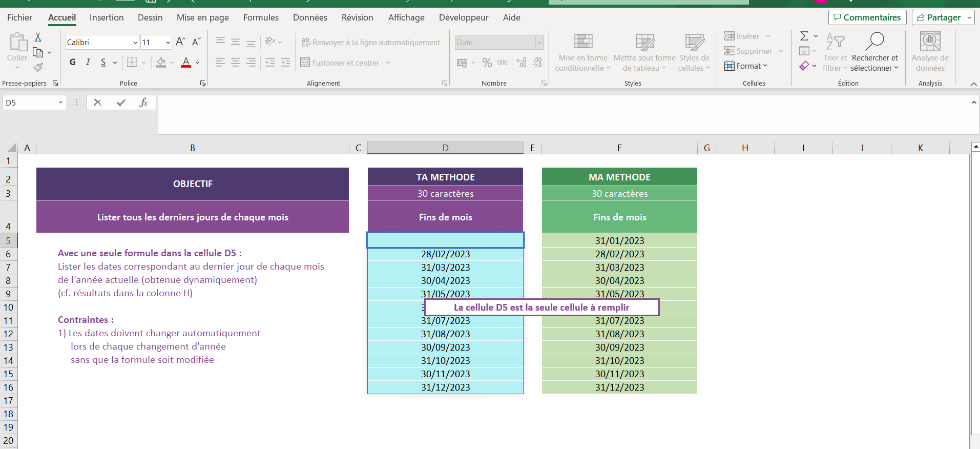Viewport: 980px width, 449px height.
Task: Click the formula bar input area
Action: click(x=564, y=115)
